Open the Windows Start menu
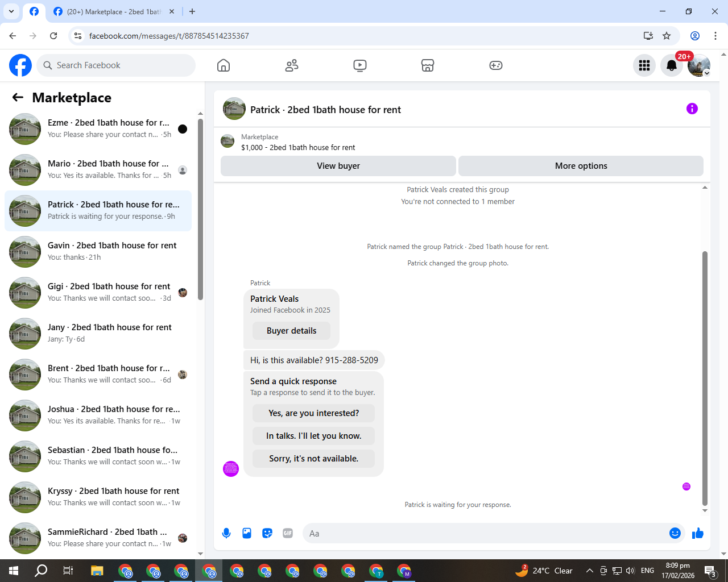This screenshot has width=728, height=582. (x=14, y=571)
